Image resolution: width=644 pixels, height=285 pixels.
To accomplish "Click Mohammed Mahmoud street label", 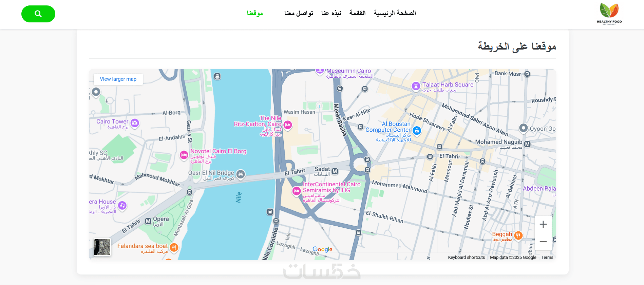I will point(400,187).
